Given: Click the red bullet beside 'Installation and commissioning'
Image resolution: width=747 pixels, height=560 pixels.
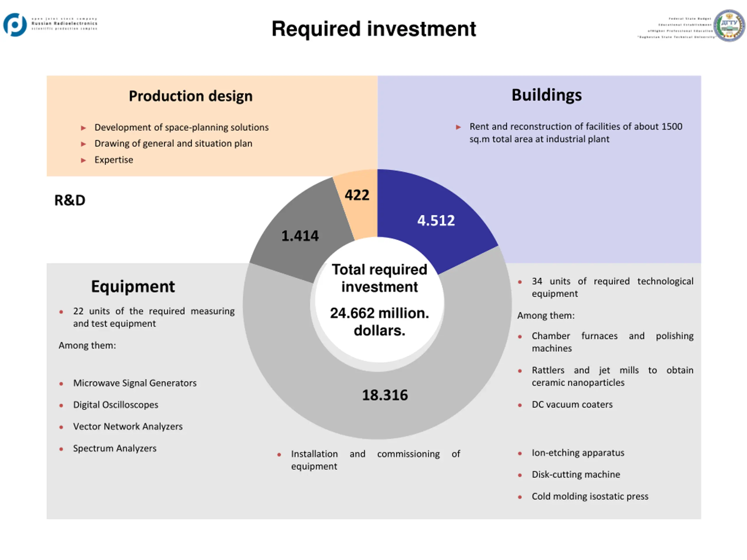Looking at the screenshot, I should click(279, 455).
